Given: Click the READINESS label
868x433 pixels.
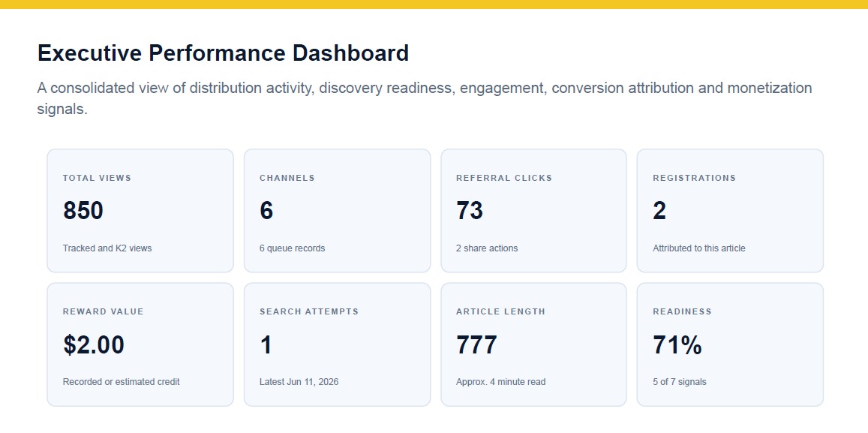Looking at the screenshot, I should point(682,311).
